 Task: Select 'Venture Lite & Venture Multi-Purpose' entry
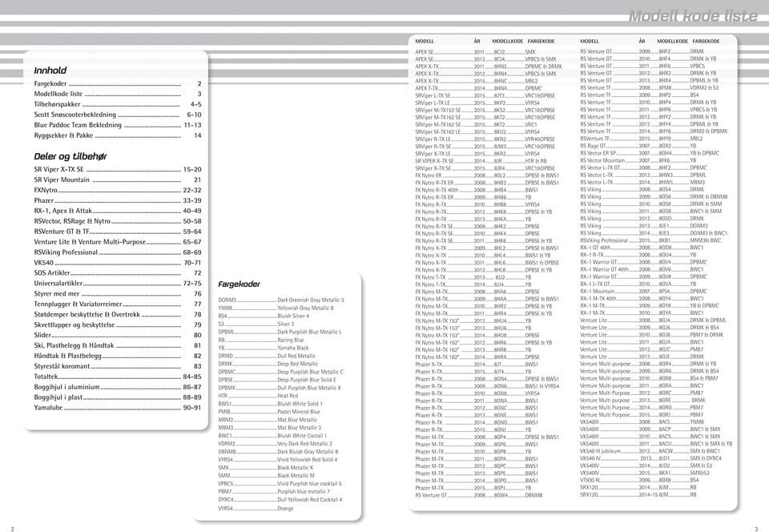[118, 242]
